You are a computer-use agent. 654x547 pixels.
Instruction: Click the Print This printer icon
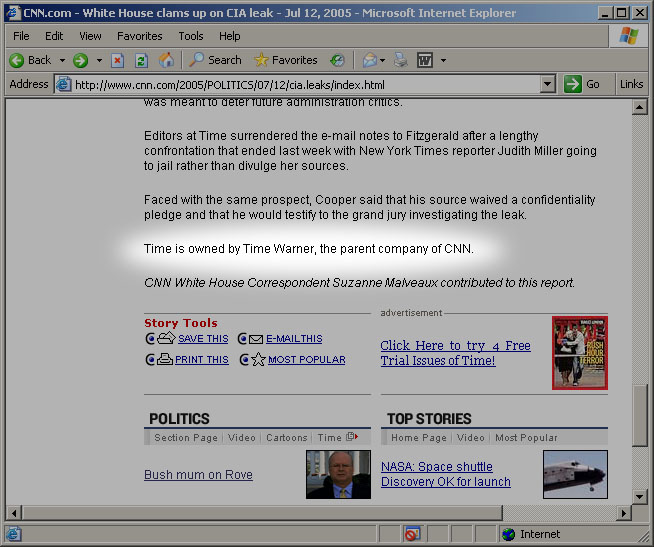(165, 359)
